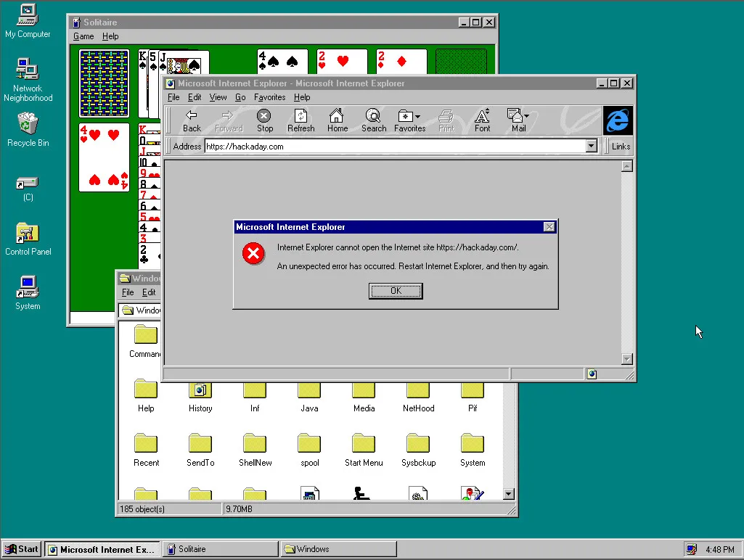The height and width of the screenshot is (560, 744).
Task: Click the browser's vertical scrollbar down arrow
Action: [626, 358]
